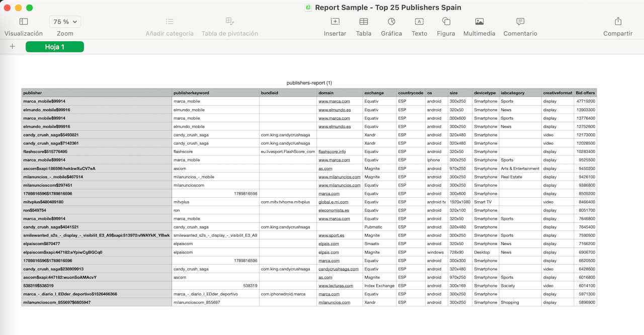The height and width of the screenshot is (335, 644).
Task: Open the flashscore.info link
Action: tap(332, 151)
